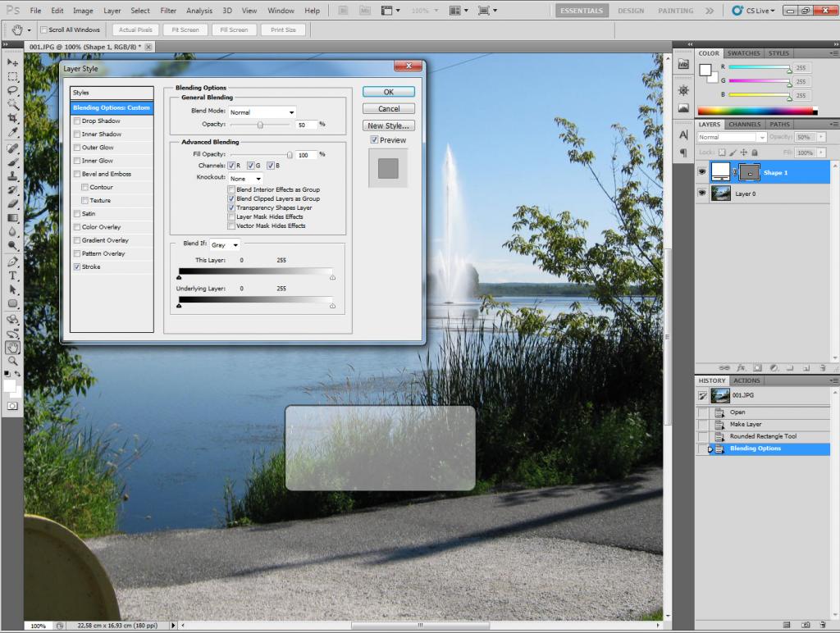840x633 pixels.
Task: Select the Horizontal Type tool
Action: [12, 276]
